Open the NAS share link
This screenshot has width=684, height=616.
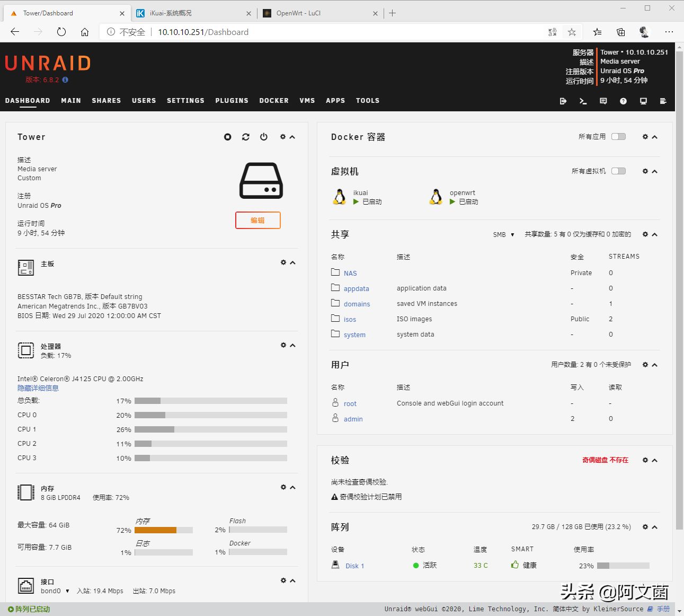(x=350, y=273)
